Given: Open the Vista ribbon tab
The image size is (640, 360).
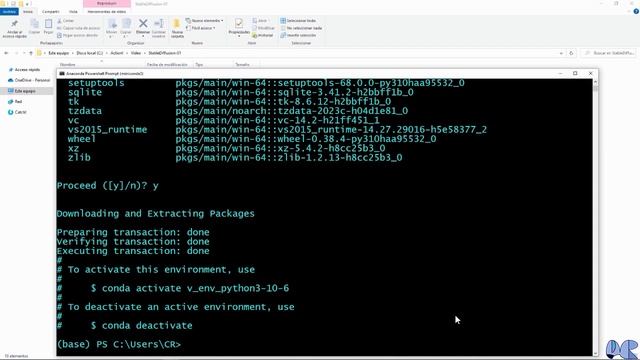Looking at the screenshot, I should 73,12.
